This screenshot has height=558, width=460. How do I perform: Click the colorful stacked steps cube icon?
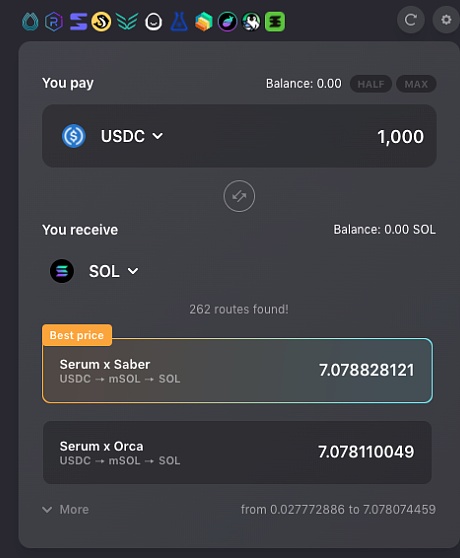[203, 22]
